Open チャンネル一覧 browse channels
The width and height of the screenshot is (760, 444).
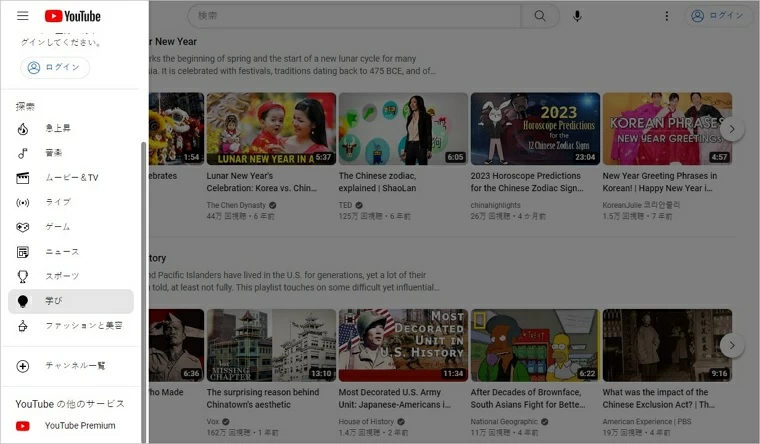click(x=71, y=366)
